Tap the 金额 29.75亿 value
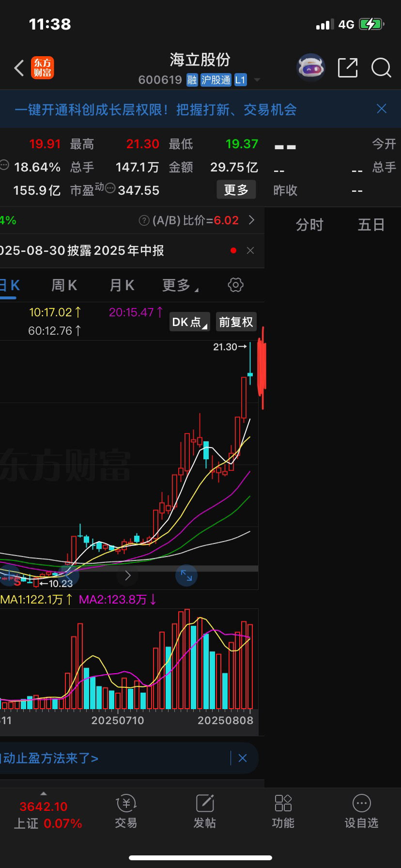 click(x=234, y=167)
